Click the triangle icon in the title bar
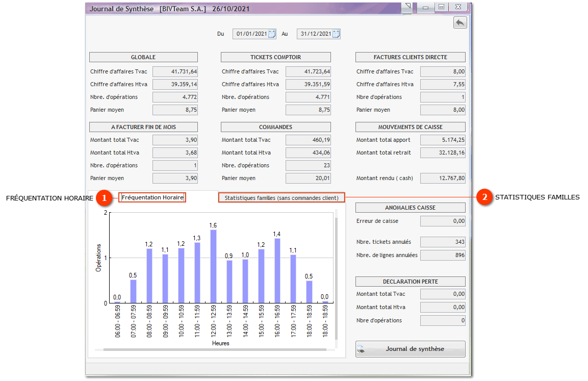588x381 pixels. click(x=408, y=7)
